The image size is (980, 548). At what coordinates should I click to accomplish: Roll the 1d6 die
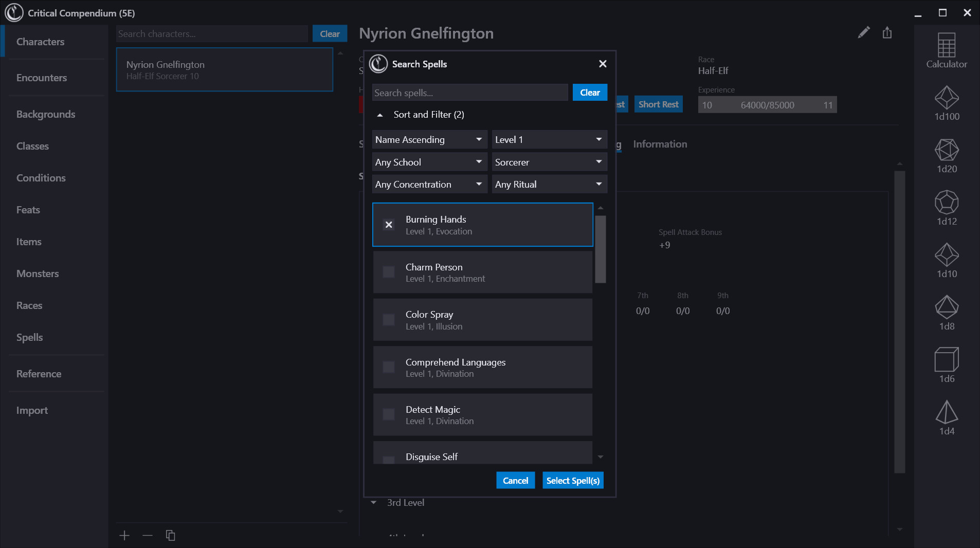click(946, 364)
